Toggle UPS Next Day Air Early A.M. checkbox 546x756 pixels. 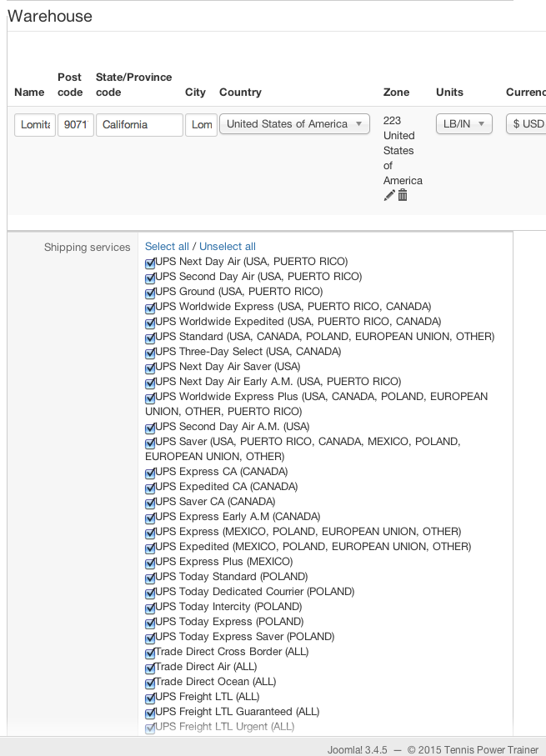150,383
